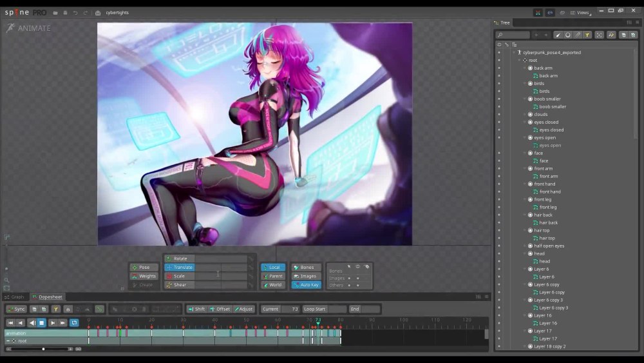This screenshot has width=644, height=363.
Task: Click the dopesheet lock icon
Action: [x=68, y=309]
